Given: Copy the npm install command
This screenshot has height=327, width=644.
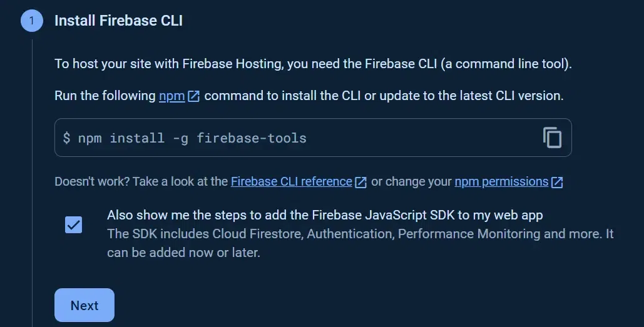Looking at the screenshot, I should [552, 138].
